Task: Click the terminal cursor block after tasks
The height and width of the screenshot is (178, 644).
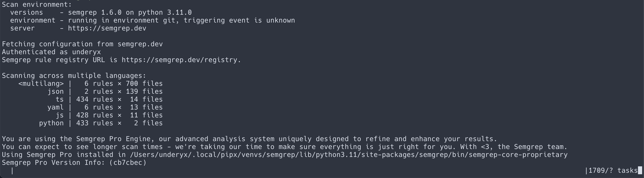Action: [x=640, y=170]
